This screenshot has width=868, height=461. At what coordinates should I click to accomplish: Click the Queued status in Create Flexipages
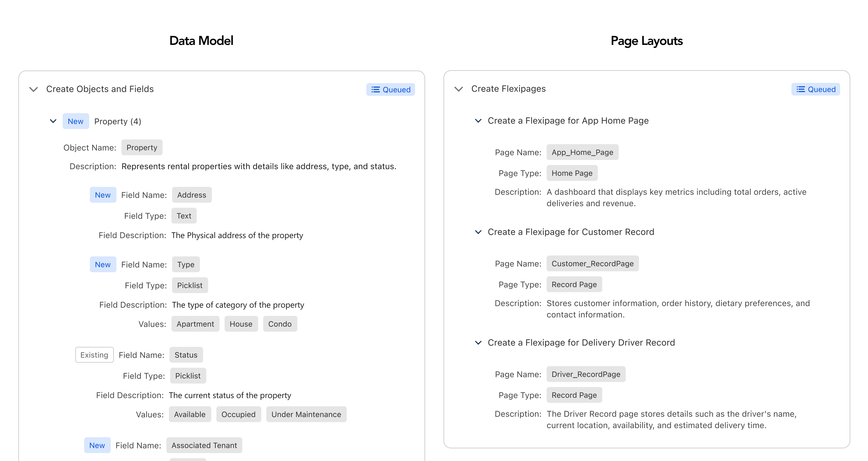815,89
